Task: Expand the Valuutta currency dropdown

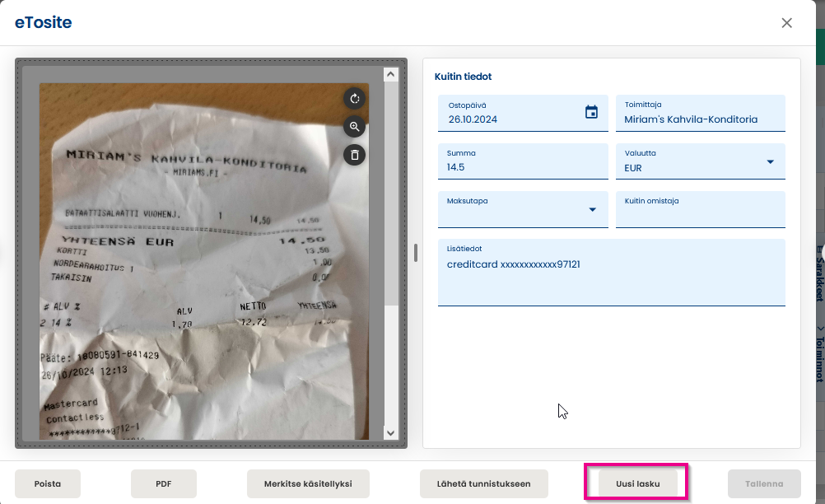Action: (x=771, y=162)
